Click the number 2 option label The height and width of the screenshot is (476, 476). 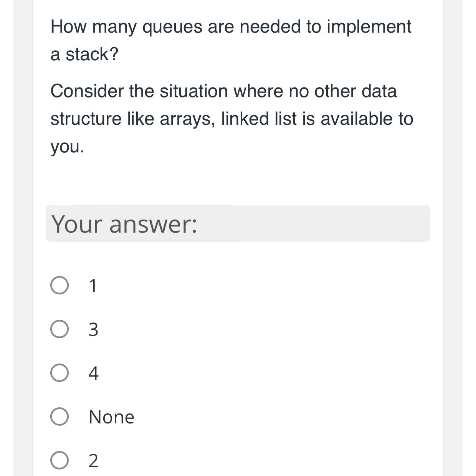93,460
